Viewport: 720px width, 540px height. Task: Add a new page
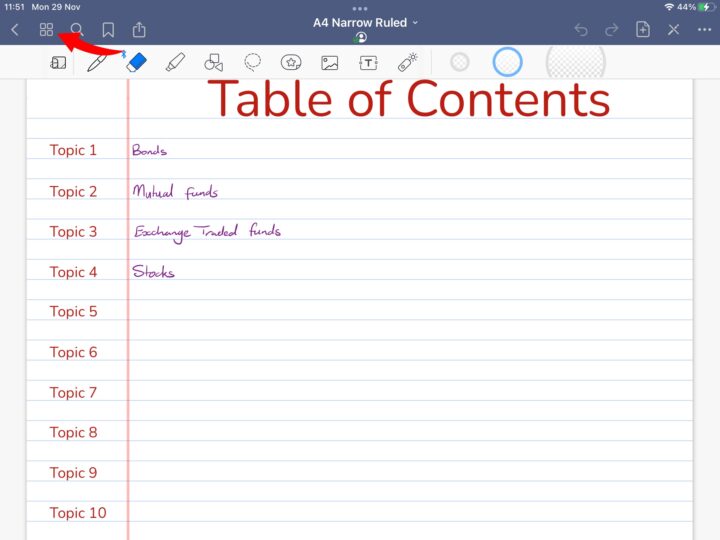point(643,29)
